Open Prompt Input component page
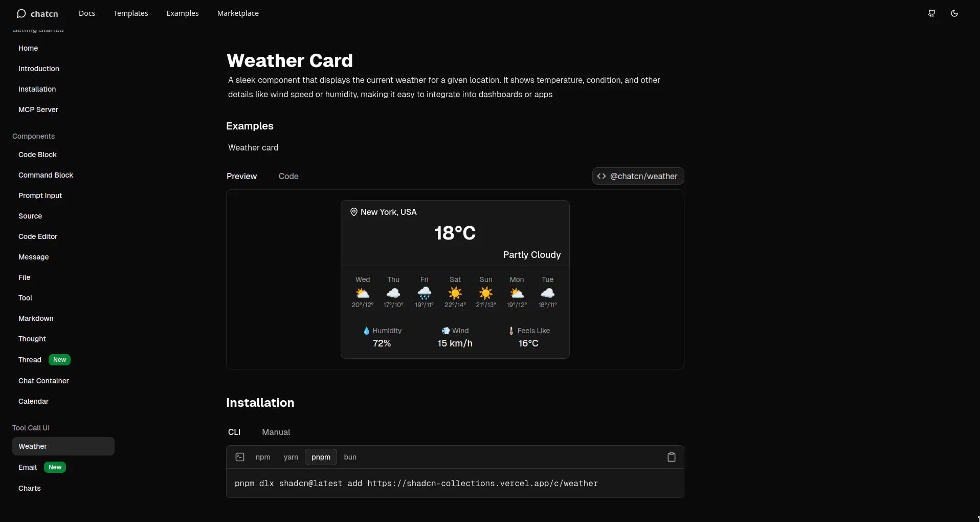 40,195
